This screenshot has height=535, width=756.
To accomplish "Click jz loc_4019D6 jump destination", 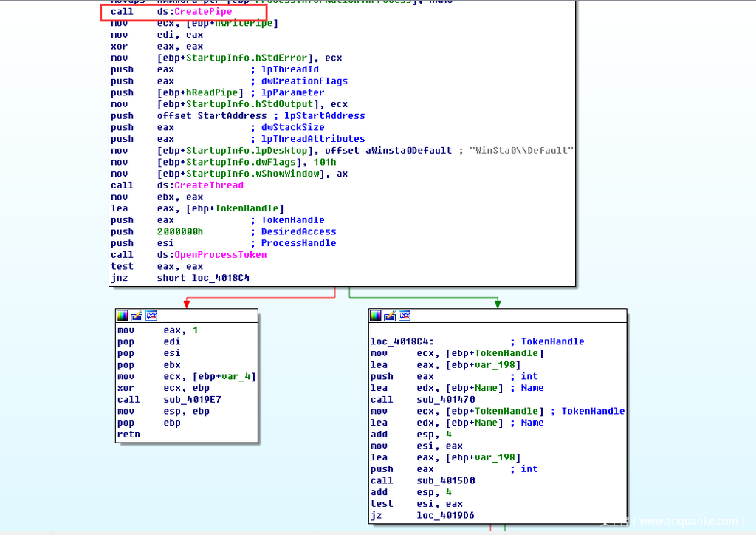I will point(447,516).
